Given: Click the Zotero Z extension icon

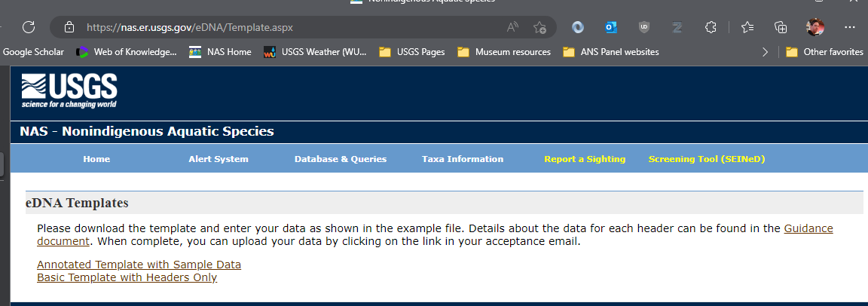Looking at the screenshot, I should 677,26.
